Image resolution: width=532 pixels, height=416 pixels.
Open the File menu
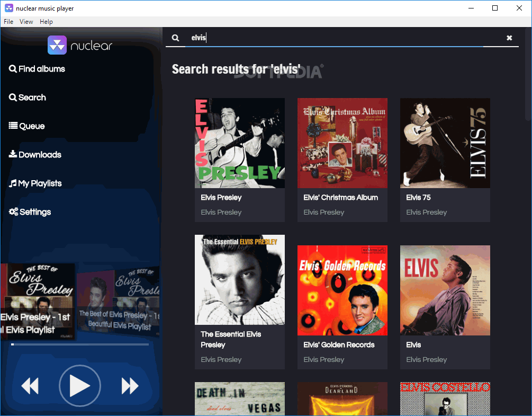coord(8,22)
